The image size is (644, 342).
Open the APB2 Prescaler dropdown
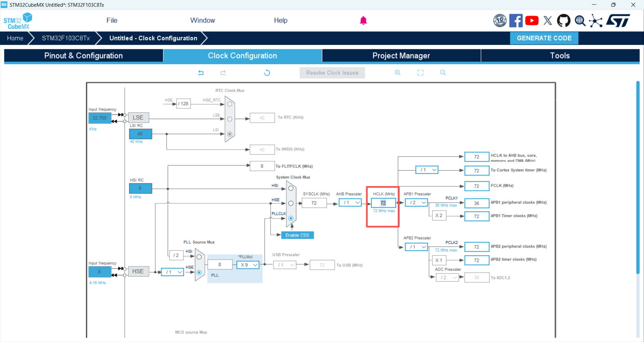(x=416, y=247)
